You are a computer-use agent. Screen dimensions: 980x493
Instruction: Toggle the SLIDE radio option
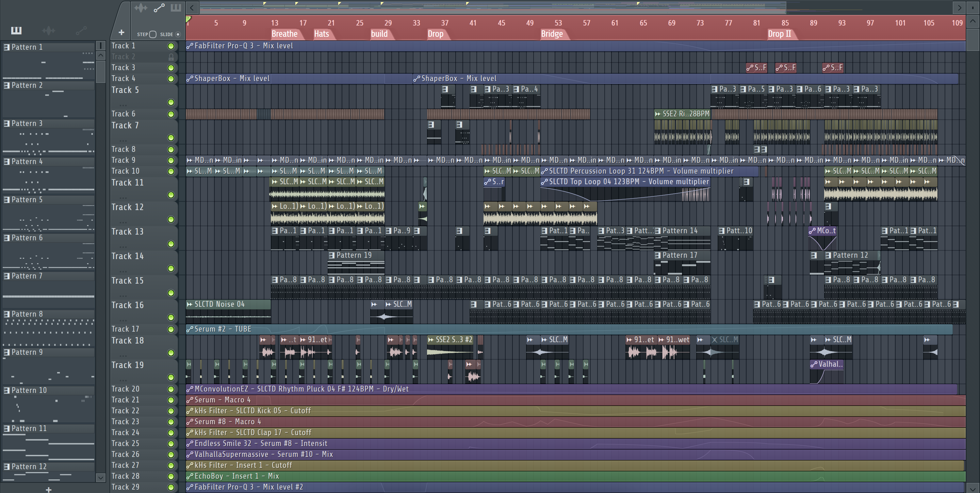point(178,34)
